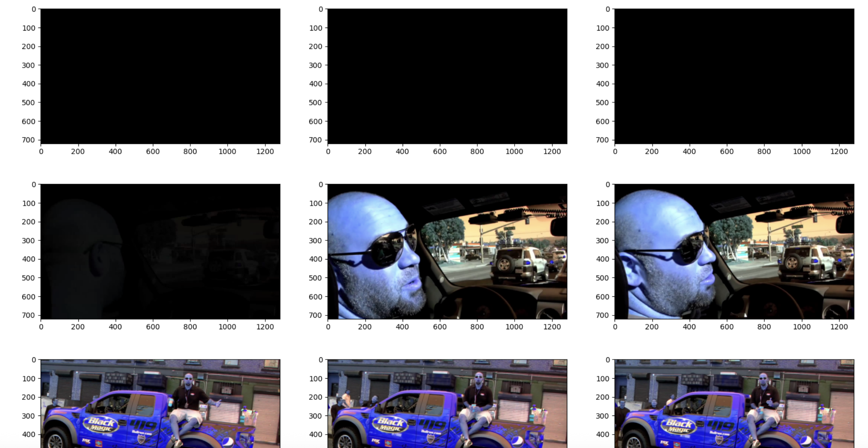Click the 419 number on bottom-left truck door
Image resolution: width=868 pixels, height=448 pixels.
[x=143, y=425]
